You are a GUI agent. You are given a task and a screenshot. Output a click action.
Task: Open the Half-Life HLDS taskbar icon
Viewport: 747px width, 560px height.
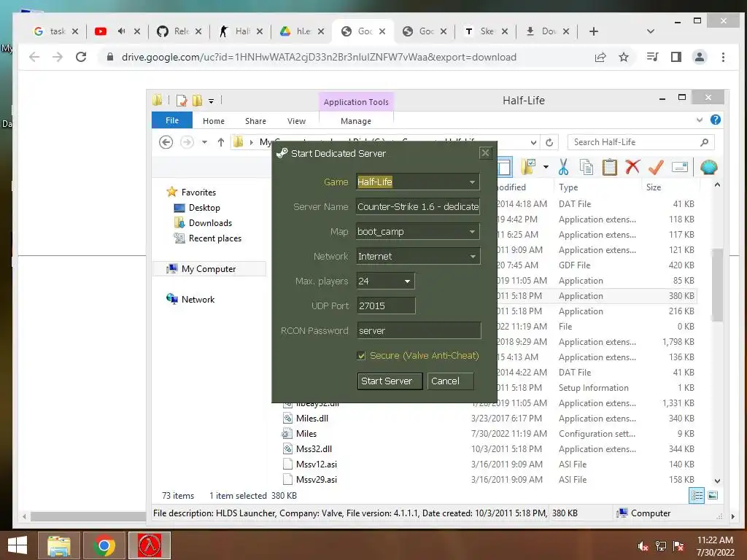point(150,545)
